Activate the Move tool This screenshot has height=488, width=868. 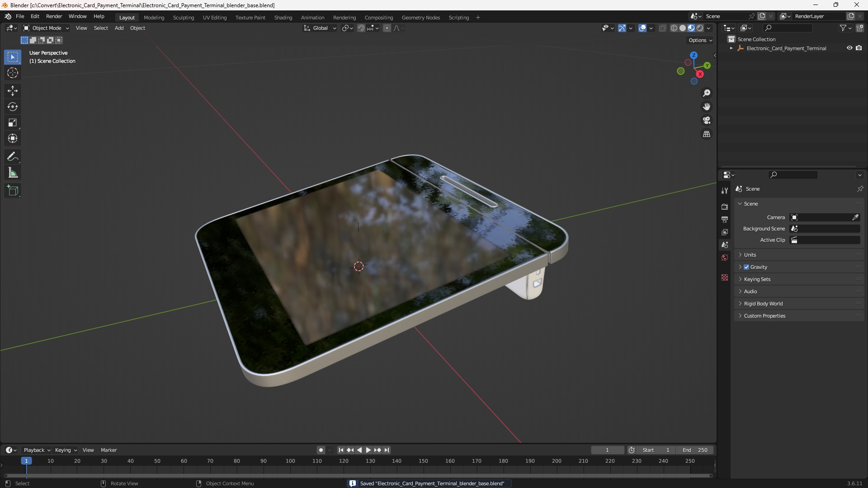click(13, 91)
